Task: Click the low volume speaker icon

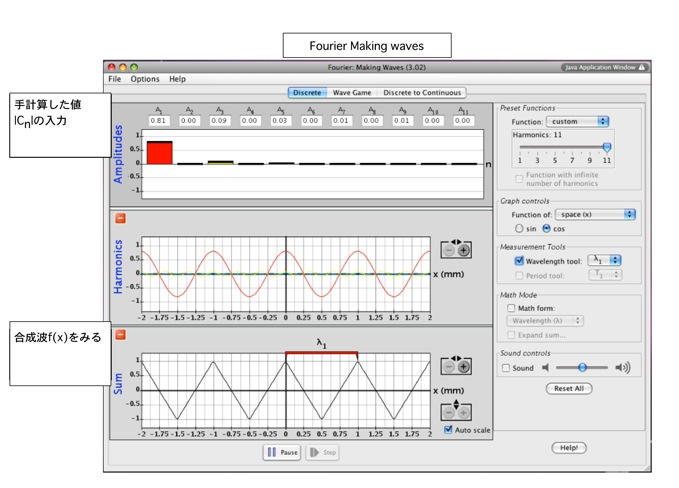Action: pos(545,368)
